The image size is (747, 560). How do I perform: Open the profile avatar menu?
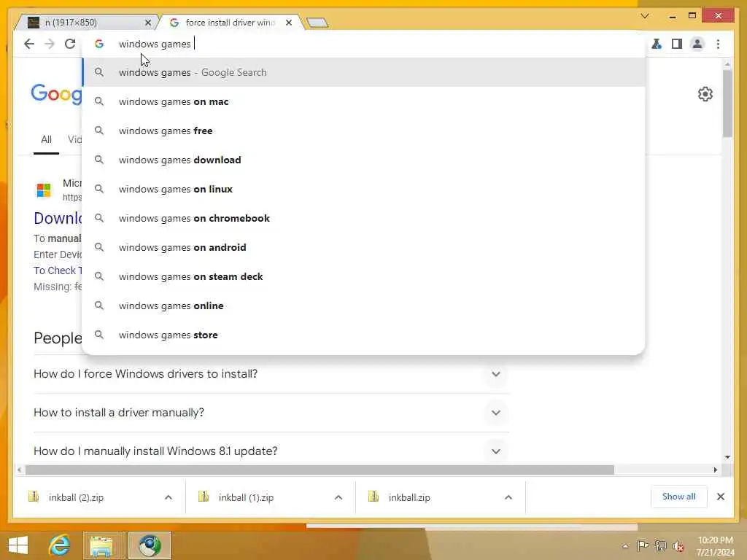[x=697, y=44]
